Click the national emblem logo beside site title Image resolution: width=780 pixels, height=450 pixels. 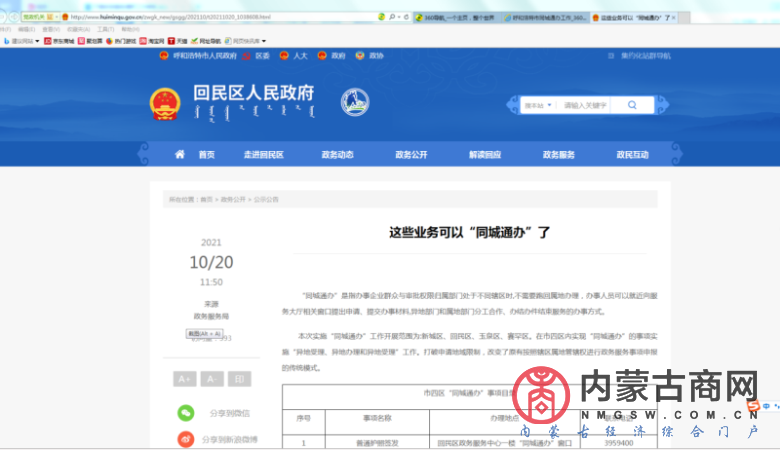tap(165, 104)
